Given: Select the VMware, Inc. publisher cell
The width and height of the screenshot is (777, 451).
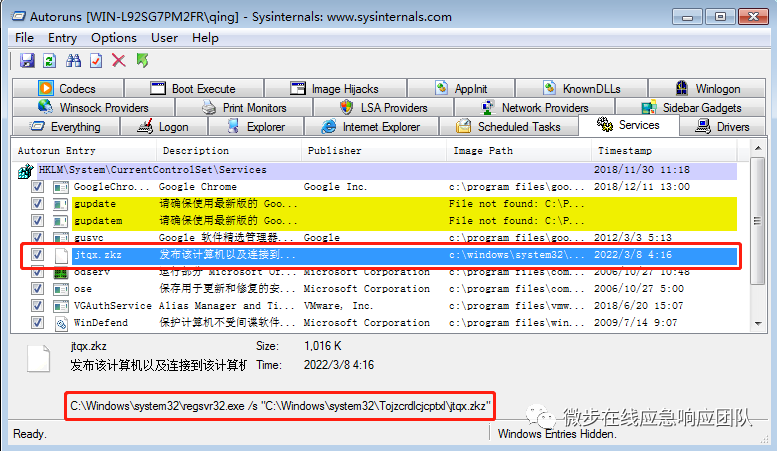Looking at the screenshot, I should point(338,306).
